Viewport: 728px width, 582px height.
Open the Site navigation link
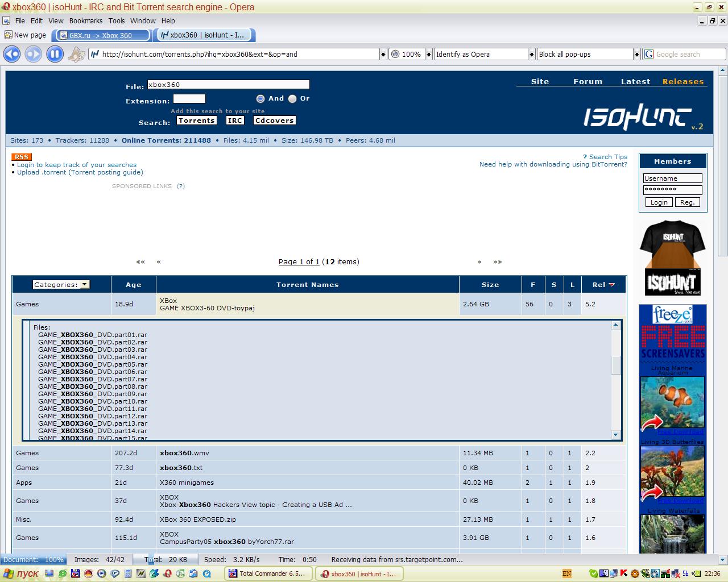pos(540,82)
